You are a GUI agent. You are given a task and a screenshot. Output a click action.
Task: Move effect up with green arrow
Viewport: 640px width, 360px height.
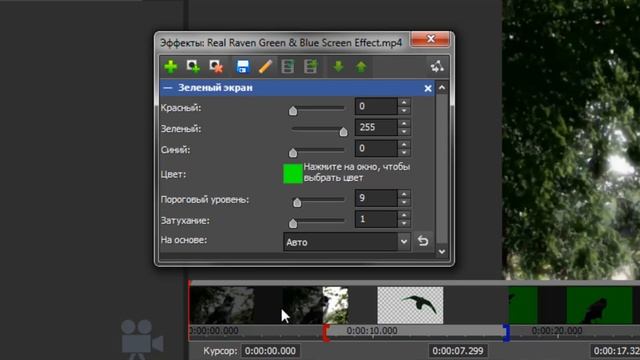click(361, 67)
